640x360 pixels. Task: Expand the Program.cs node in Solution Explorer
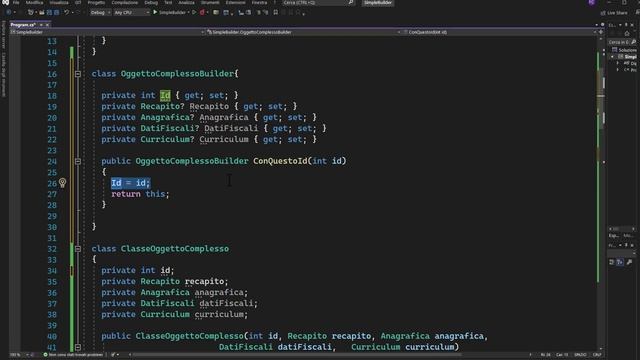618,70
